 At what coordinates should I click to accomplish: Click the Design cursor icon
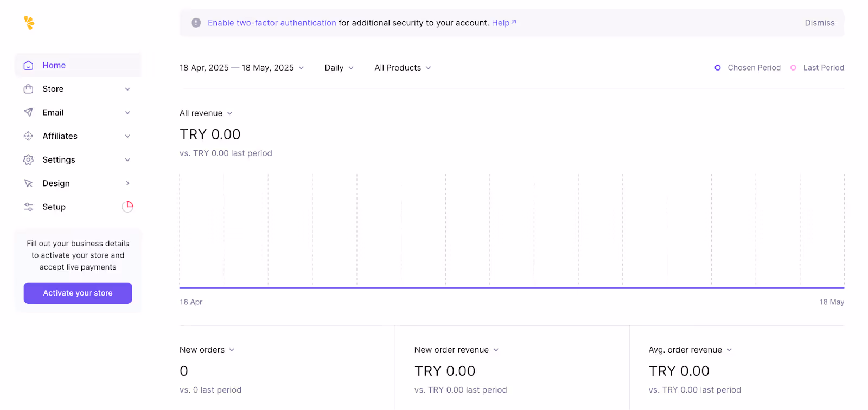(29, 183)
